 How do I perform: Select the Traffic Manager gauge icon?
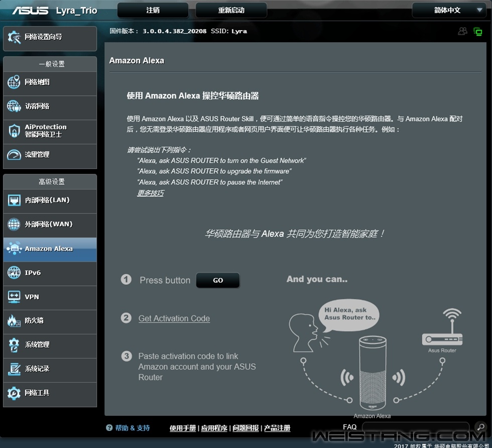[x=14, y=155]
